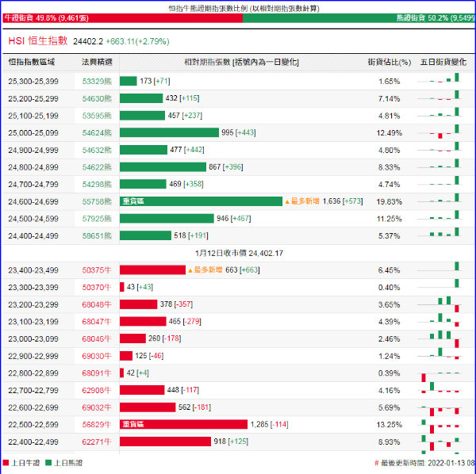Viewport: 476px width, 474px height.
Task: Click the green 熊證街貨 50.2% ratio bar
Action: (x=359, y=18)
